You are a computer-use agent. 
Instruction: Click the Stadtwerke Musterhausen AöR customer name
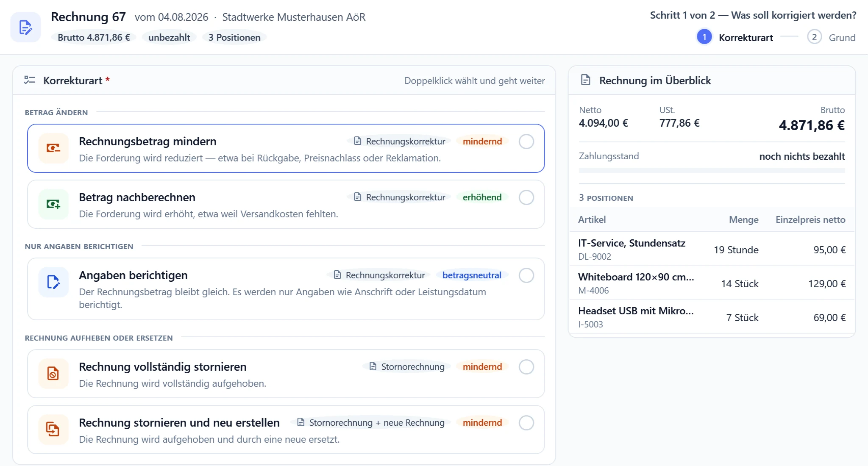(294, 17)
